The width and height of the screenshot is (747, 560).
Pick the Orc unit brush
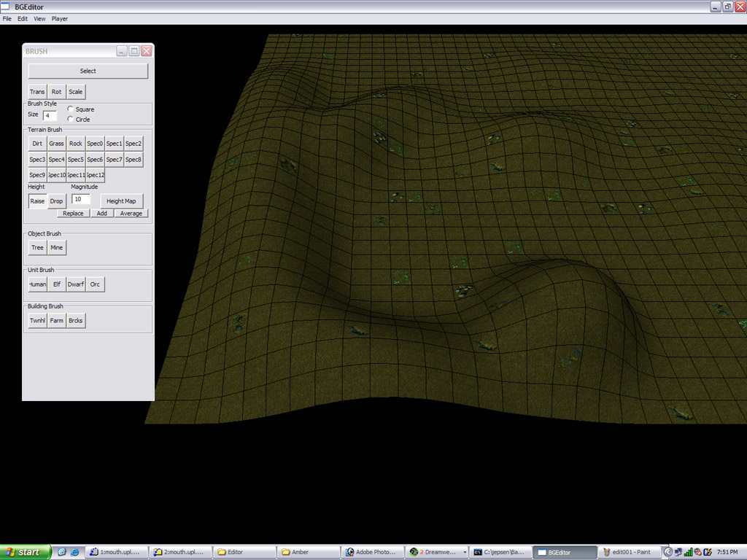point(95,284)
